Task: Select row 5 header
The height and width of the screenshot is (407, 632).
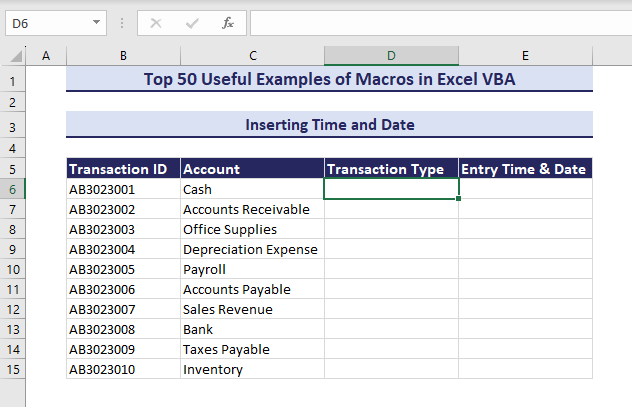Action: click(x=13, y=169)
